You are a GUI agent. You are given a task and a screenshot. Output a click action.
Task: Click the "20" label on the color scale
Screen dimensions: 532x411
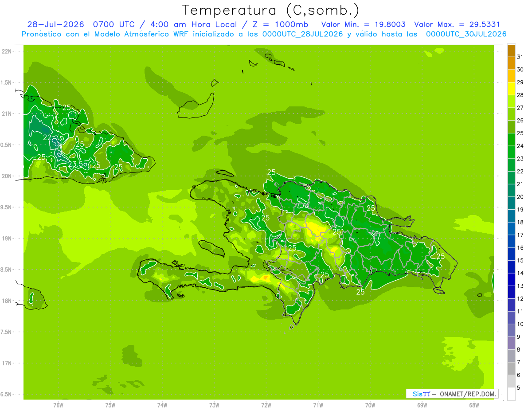coord(520,197)
